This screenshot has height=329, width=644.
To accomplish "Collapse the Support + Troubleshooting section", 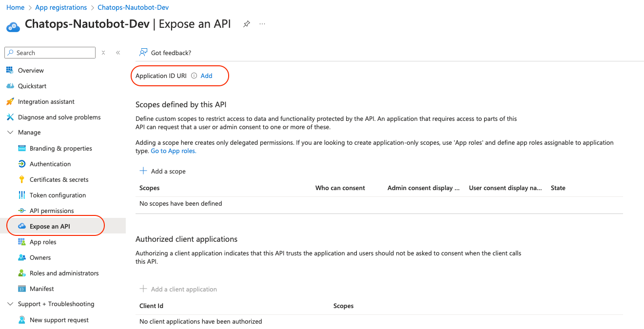I will tap(10, 304).
